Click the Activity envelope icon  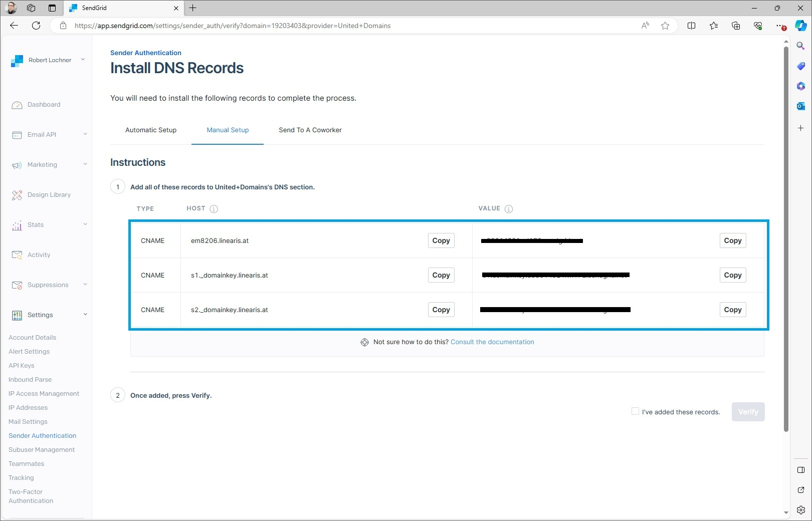point(17,255)
